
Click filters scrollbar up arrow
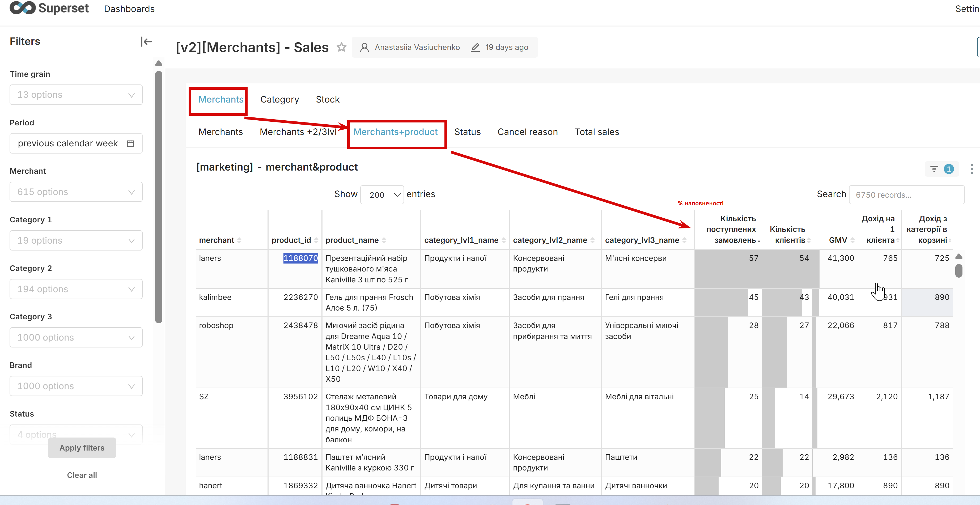tap(159, 63)
